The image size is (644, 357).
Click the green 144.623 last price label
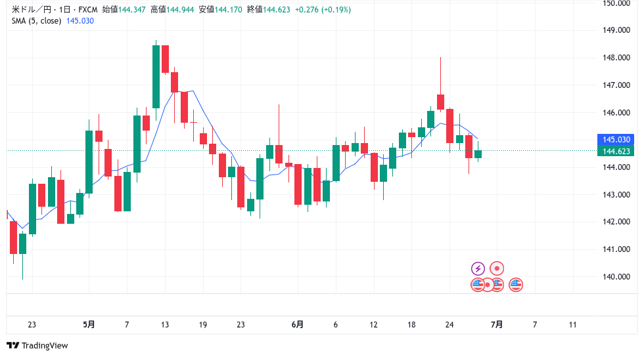click(616, 151)
